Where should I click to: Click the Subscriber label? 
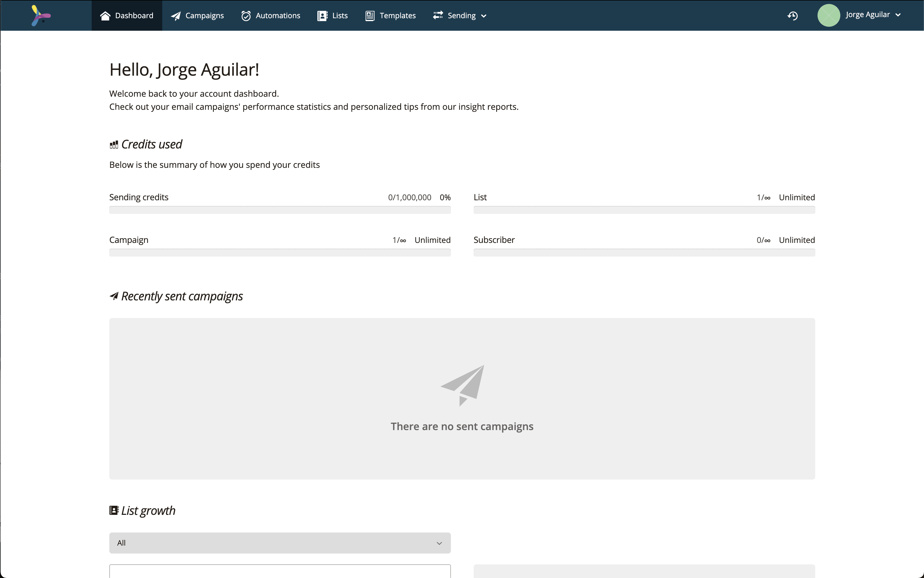coord(494,240)
